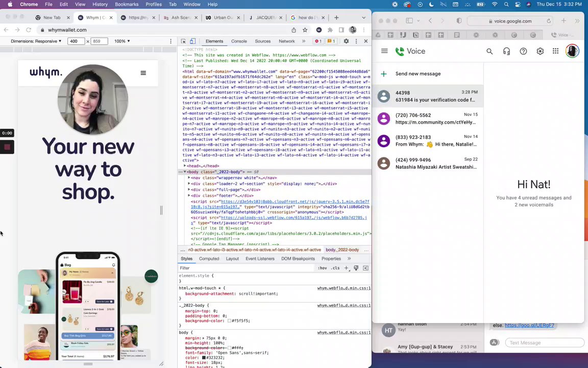Open the (833) 923-2183 From Whym conversation
Image resolution: width=588 pixels, height=368 pixels.
[x=428, y=141]
